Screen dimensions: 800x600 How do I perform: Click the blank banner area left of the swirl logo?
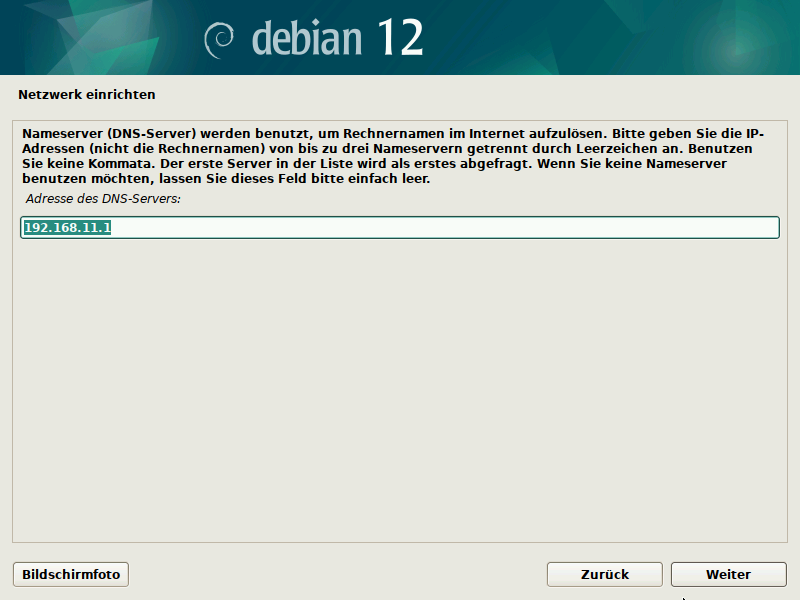click(x=100, y=38)
